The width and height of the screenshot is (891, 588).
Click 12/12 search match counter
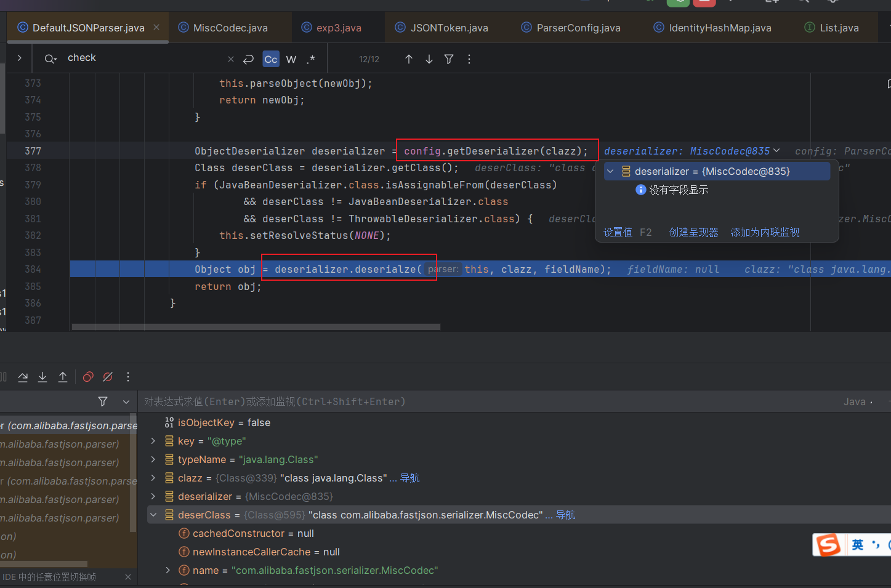(x=369, y=59)
